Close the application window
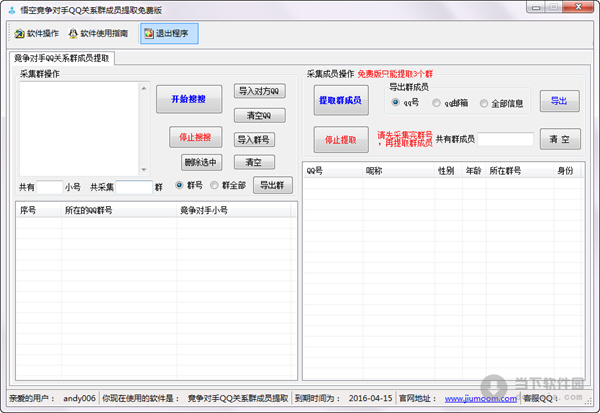This screenshot has width=600, height=413. [x=579, y=7]
